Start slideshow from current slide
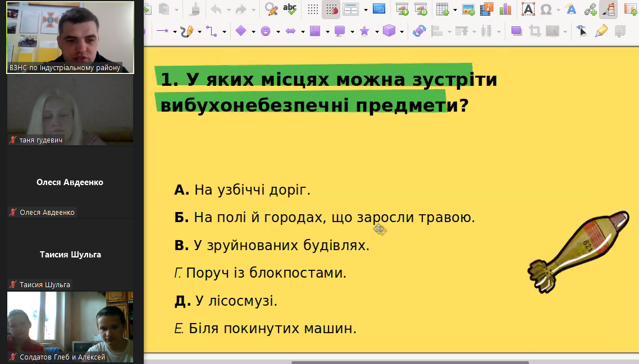Viewport: 639px width, 364px height. point(421,9)
